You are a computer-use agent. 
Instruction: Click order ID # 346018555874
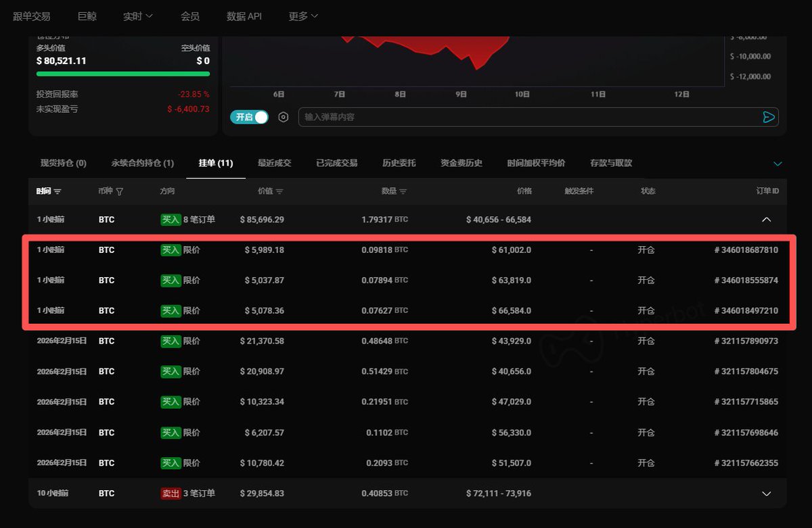746,281
